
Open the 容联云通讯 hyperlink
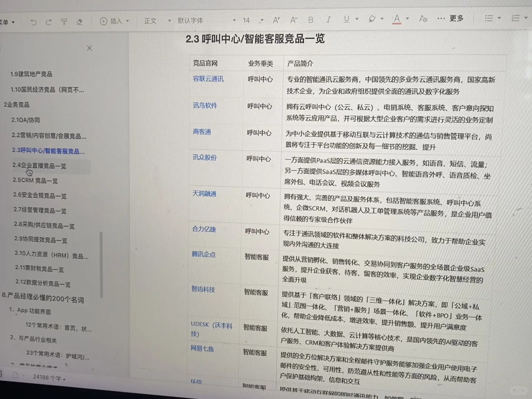pyautogui.click(x=208, y=79)
